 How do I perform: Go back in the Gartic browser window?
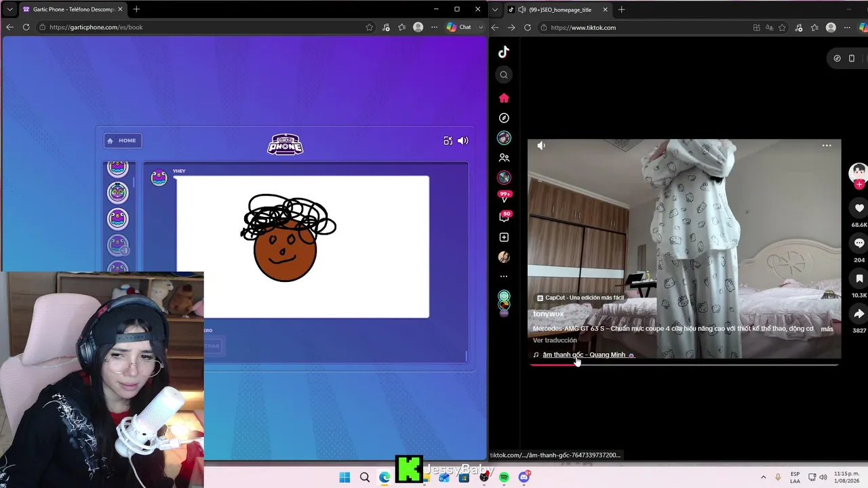9,27
